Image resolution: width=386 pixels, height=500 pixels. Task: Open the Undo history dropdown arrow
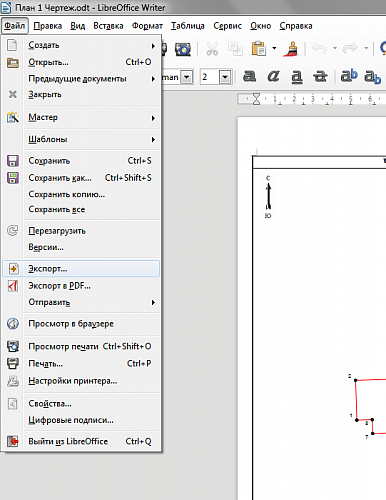(x=335, y=49)
